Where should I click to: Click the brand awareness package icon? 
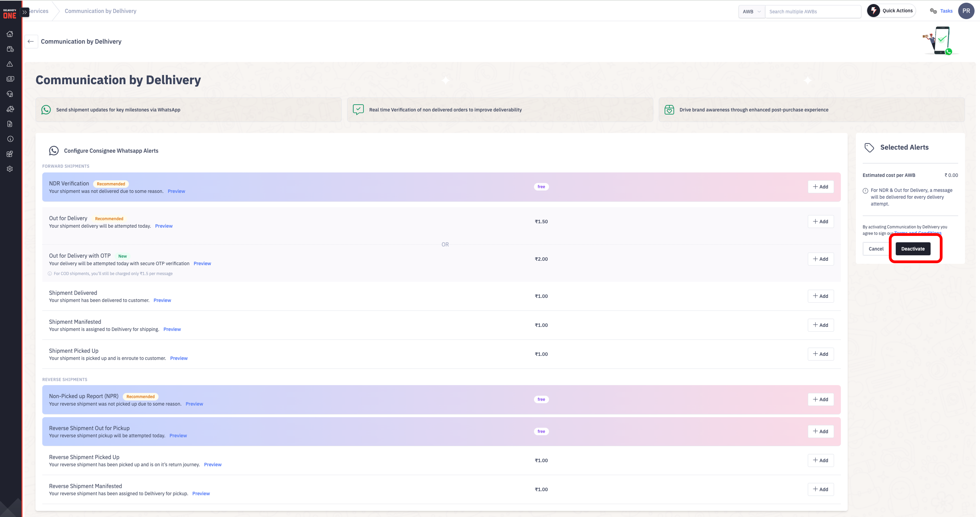(x=669, y=110)
